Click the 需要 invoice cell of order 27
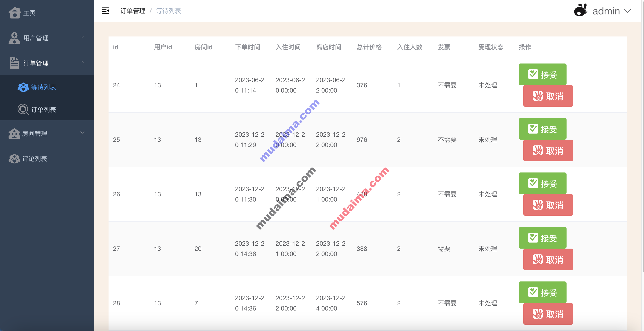The image size is (644, 331). point(444,249)
